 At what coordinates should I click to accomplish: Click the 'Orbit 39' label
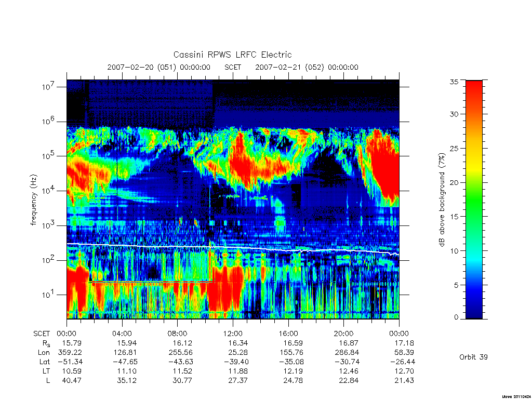tap(473, 357)
